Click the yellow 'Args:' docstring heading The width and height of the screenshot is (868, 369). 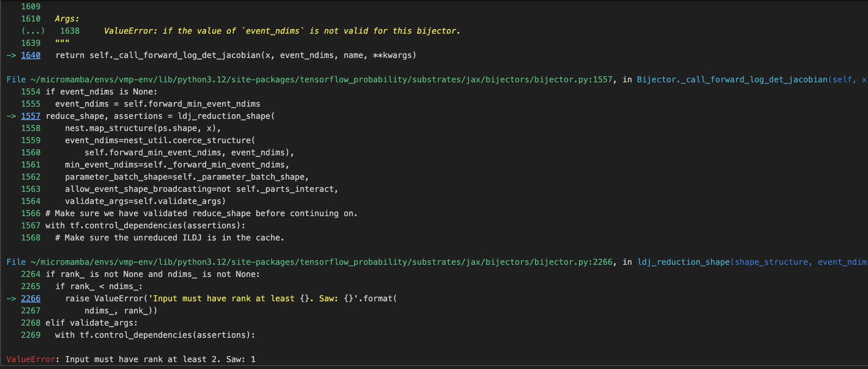67,19
